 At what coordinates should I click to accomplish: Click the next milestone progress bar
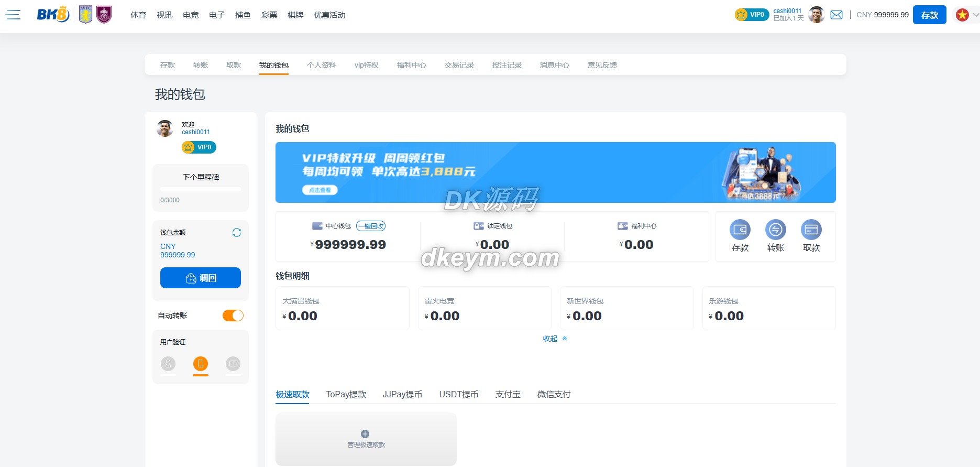(201, 189)
